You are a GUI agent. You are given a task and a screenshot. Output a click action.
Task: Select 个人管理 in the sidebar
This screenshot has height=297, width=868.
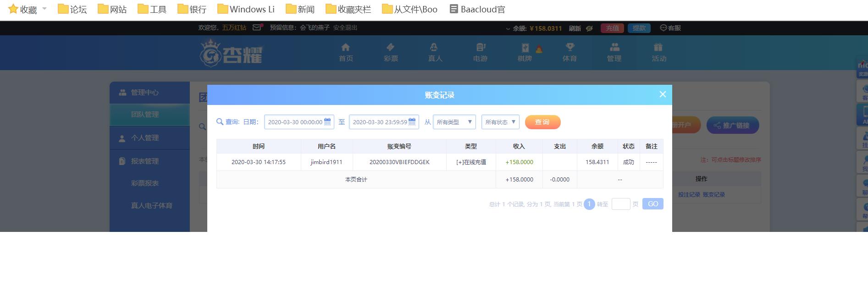tap(145, 138)
